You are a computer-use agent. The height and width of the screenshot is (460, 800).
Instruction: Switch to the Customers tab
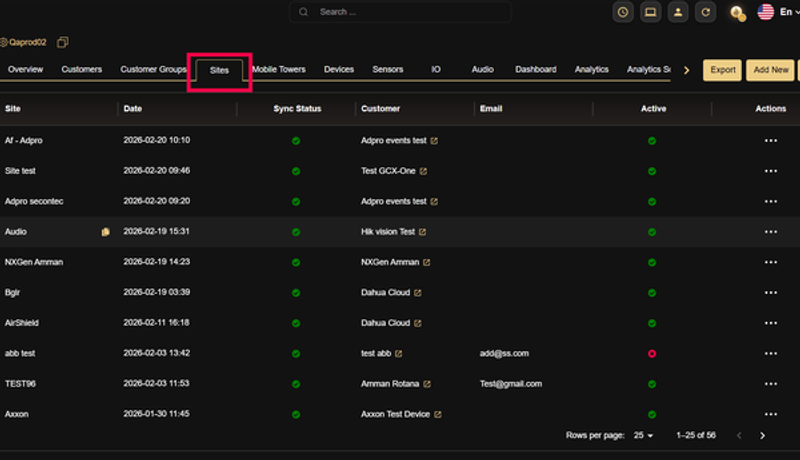pos(82,69)
